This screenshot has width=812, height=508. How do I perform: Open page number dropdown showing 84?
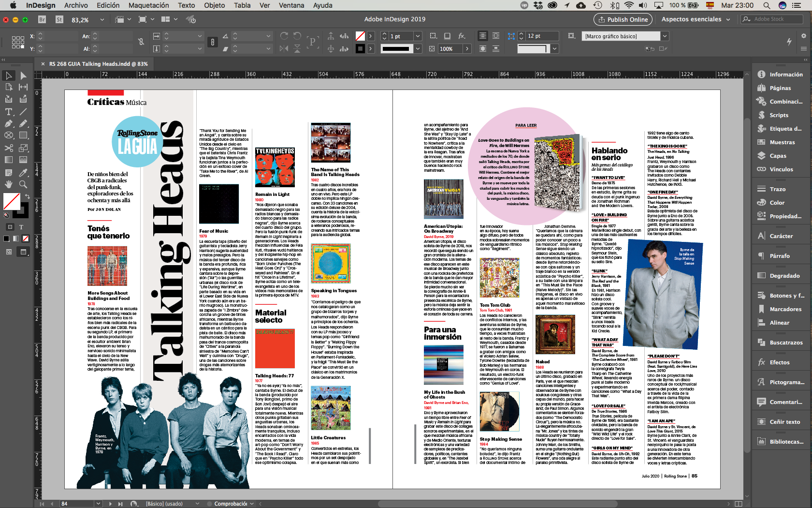pos(99,504)
